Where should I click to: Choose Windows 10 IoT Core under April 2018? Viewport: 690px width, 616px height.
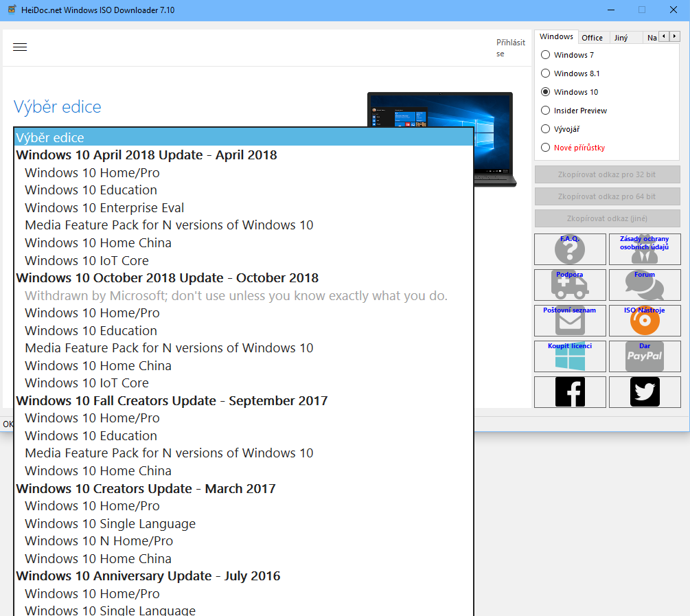[x=244, y=260]
